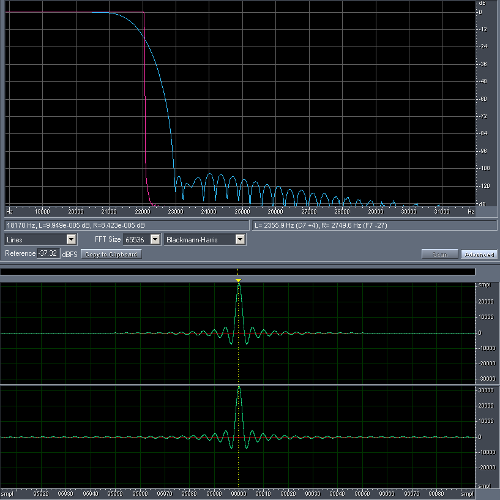The width and height of the screenshot is (500, 500).
Task: Click the -120 label on the dB scale
Action: pos(485,186)
